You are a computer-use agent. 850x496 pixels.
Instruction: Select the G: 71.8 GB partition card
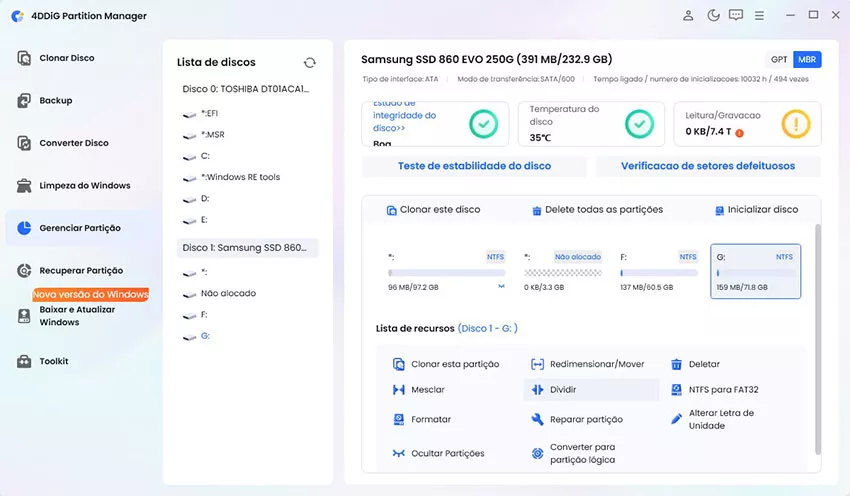(x=756, y=272)
